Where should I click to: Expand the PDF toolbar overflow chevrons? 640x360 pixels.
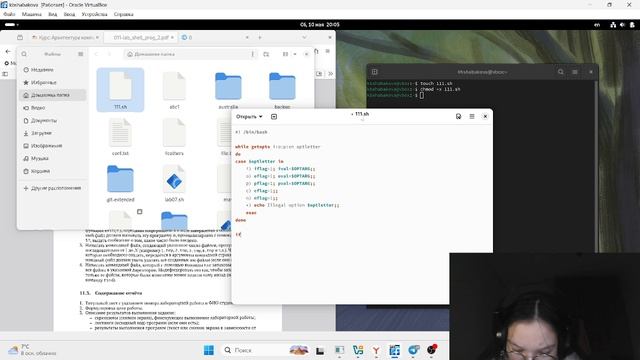tap(330, 74)
